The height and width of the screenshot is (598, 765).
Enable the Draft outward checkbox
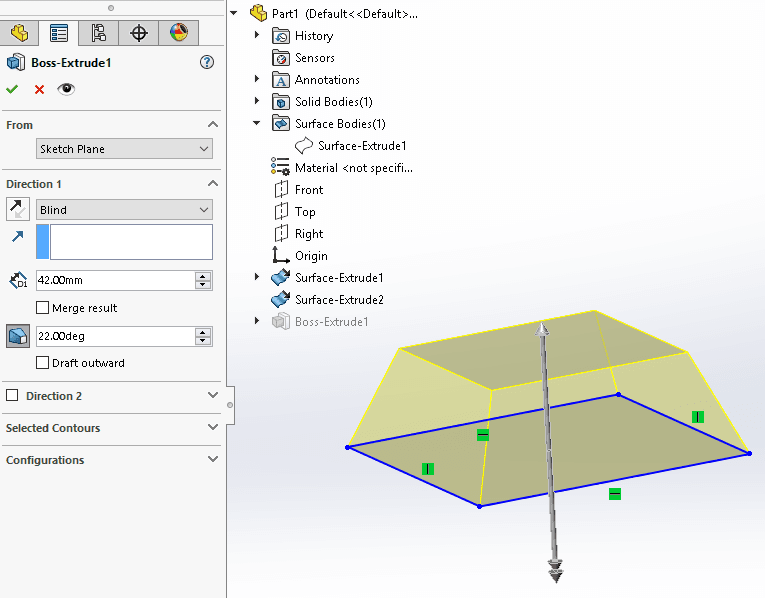tap(42, 363)
